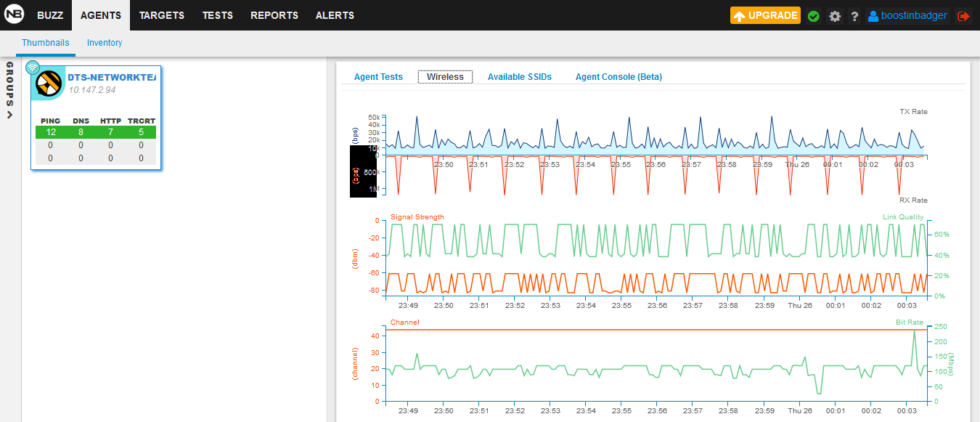Open the Agent Console (Beta) tab

point(618,77)
